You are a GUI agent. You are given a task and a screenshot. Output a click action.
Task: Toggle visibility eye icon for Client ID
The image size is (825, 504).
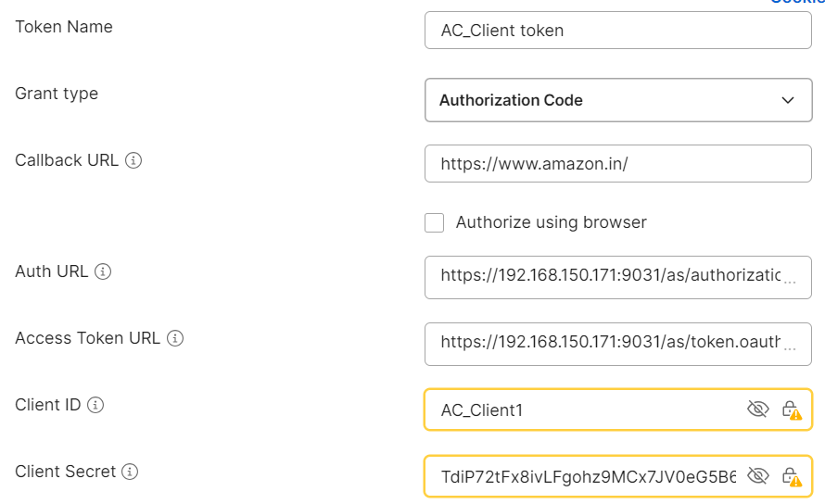[757, 409]
